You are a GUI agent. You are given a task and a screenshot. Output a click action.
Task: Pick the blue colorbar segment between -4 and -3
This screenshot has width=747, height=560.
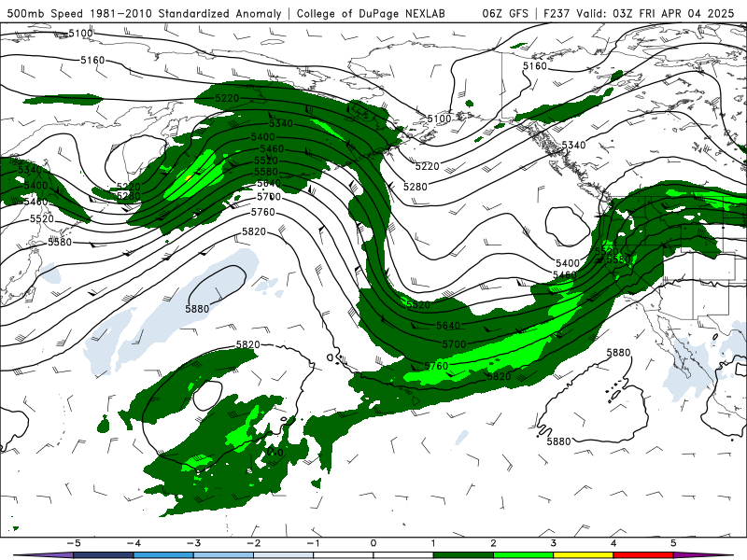pyautogui.click(x=163, y=555)
